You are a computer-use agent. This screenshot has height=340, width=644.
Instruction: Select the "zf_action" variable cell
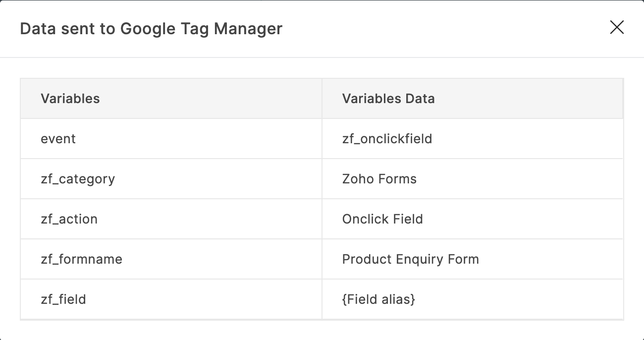69,219
